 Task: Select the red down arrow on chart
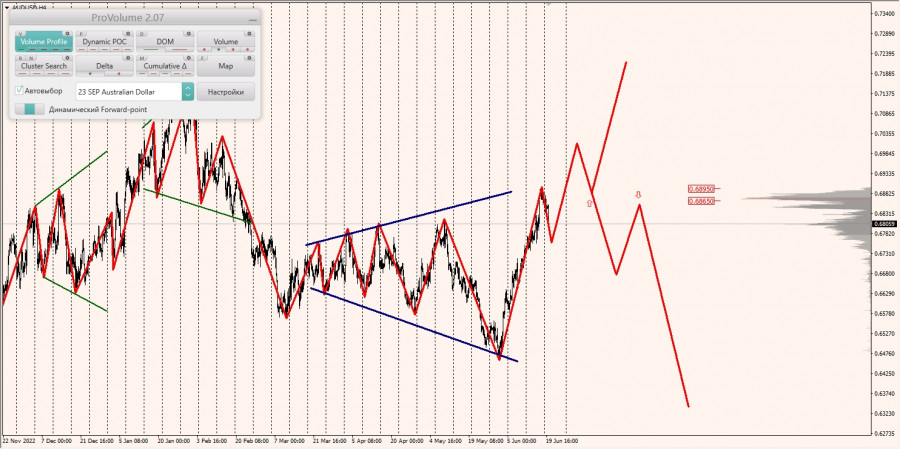pos(638,195)
